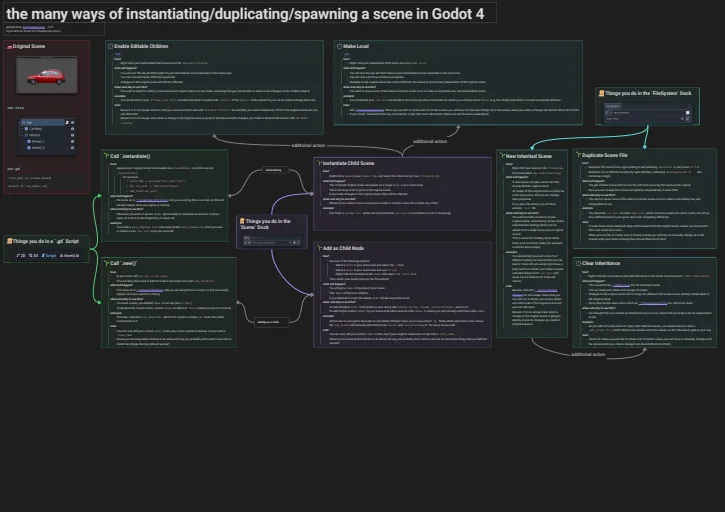Click the 'Clear Inheritance' card heading
The width and height of the screenshot is (725, 512).
pos(601,263)
